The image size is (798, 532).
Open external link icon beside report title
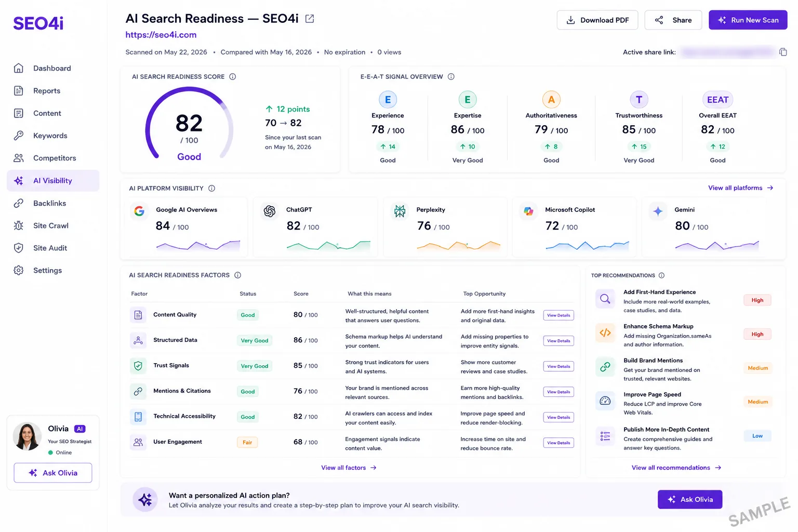click(310, 19)
